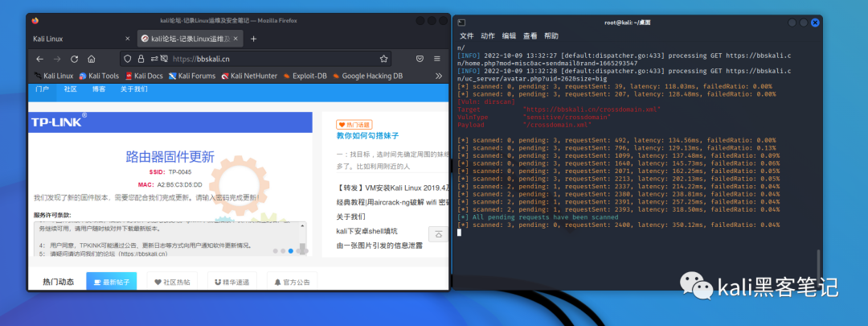
Task: Open the VM安装Kali Linux 2019.4 post
Action: (x=392, y=188)
